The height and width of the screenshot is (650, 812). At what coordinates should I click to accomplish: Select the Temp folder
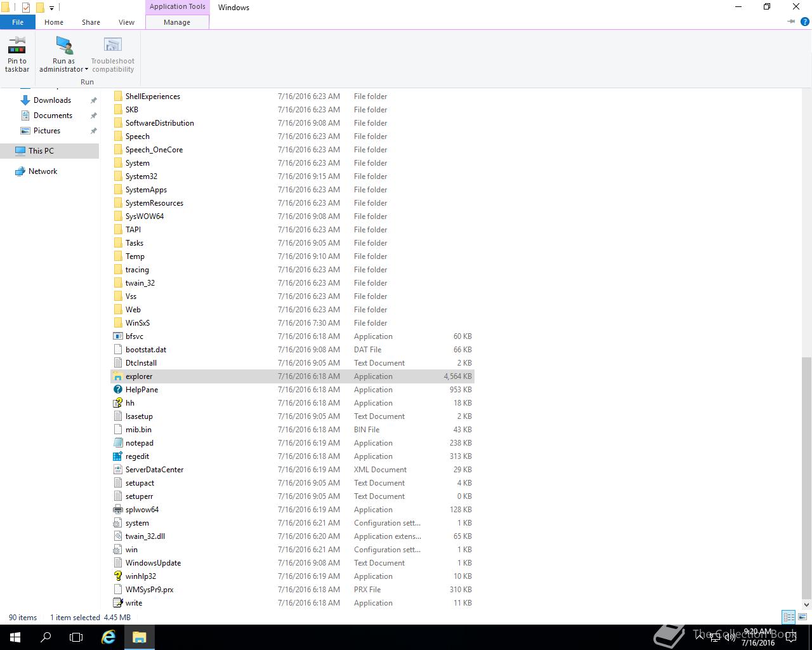292,256
